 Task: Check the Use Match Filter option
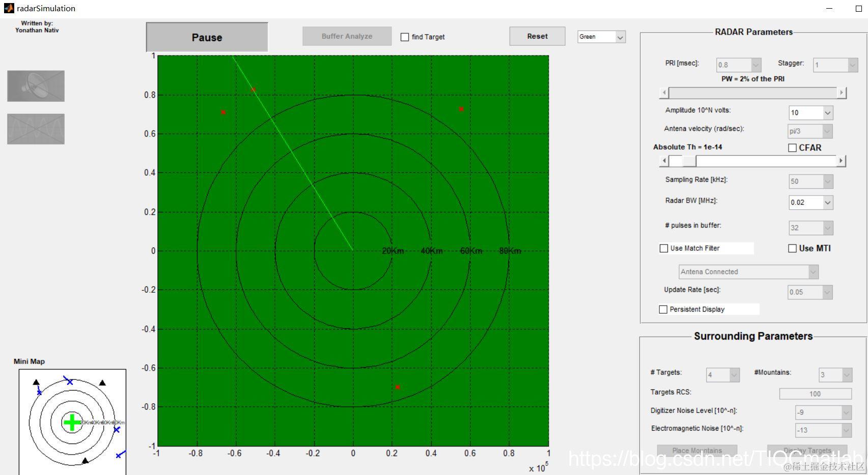(x=664, y=248)
